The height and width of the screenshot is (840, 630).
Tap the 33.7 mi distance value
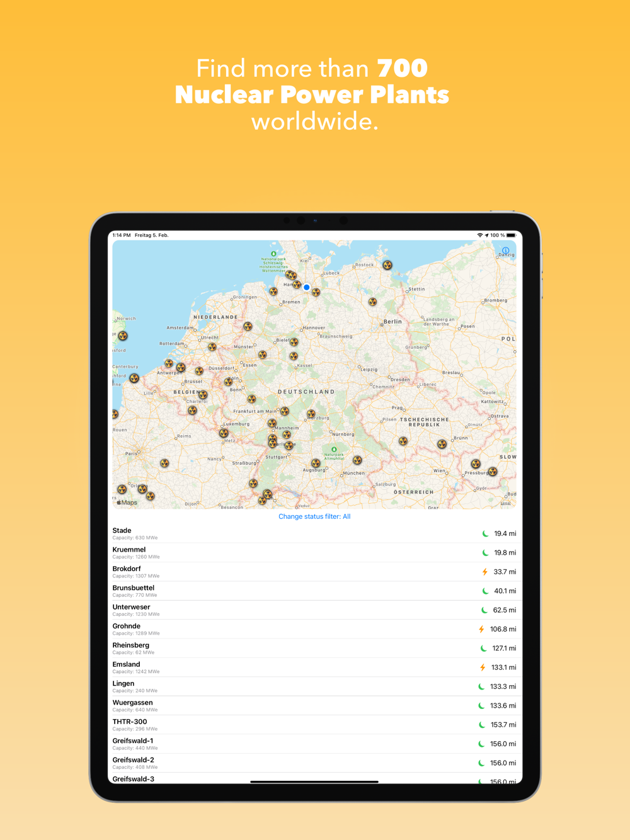tap(505, 572)
